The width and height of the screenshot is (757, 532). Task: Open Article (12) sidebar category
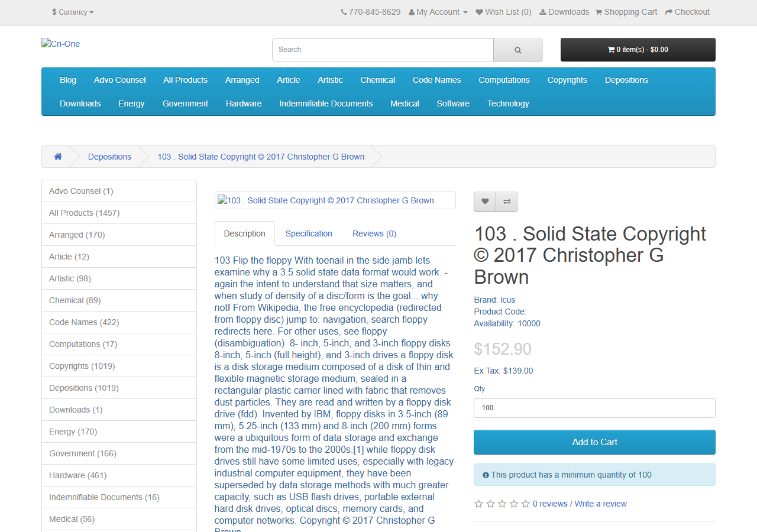pyautogui.click(x=119, y=257)
